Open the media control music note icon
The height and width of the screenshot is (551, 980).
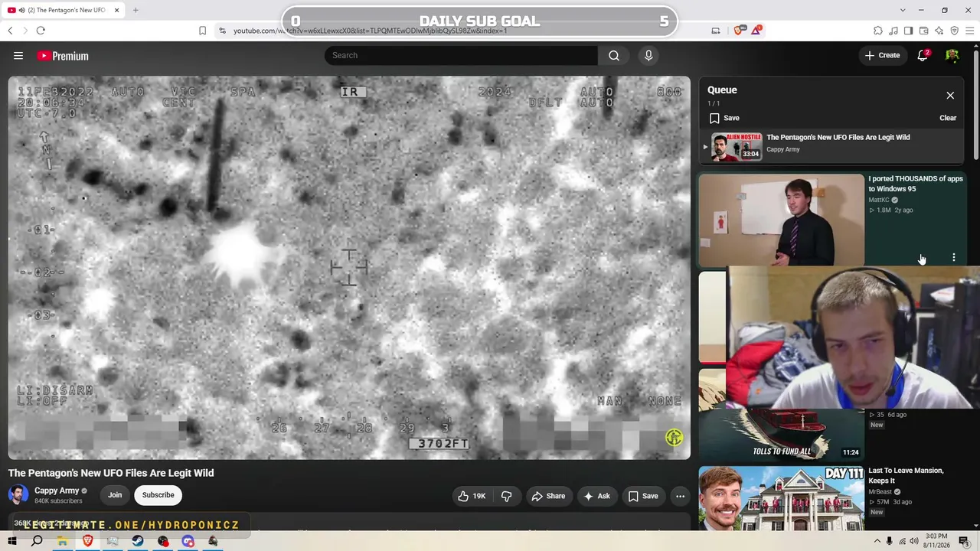point(893,31)
